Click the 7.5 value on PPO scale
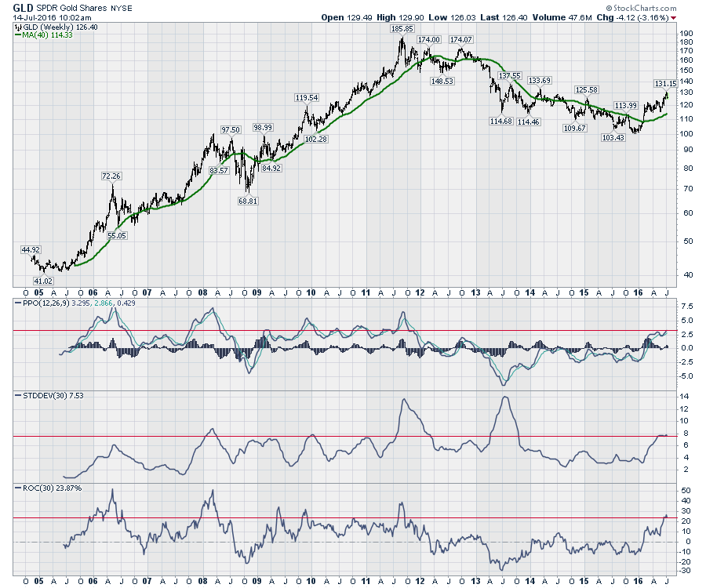Screen dimensions: 706x588 pos(687,307)
